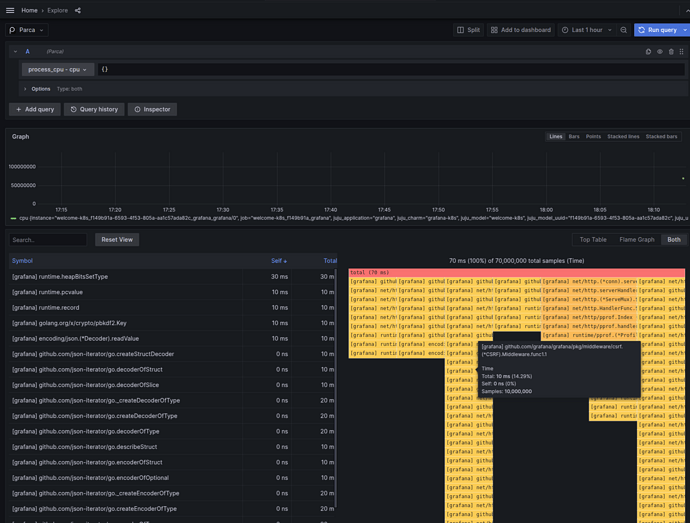Select Bars graph style
This screenshot has height=523, width=690.
[574, 136]
